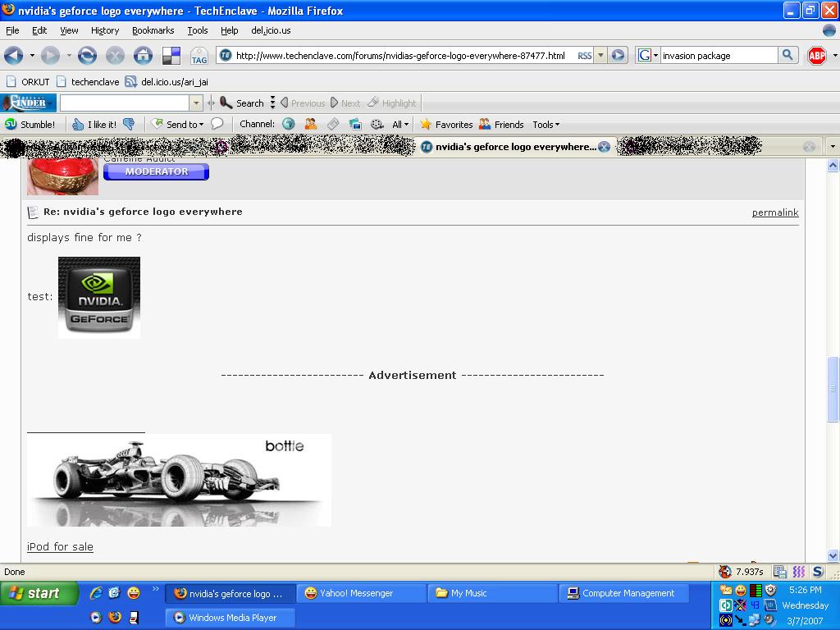Click the I like it! button
This screenshot has width=840, height=630.
point(94,125)
